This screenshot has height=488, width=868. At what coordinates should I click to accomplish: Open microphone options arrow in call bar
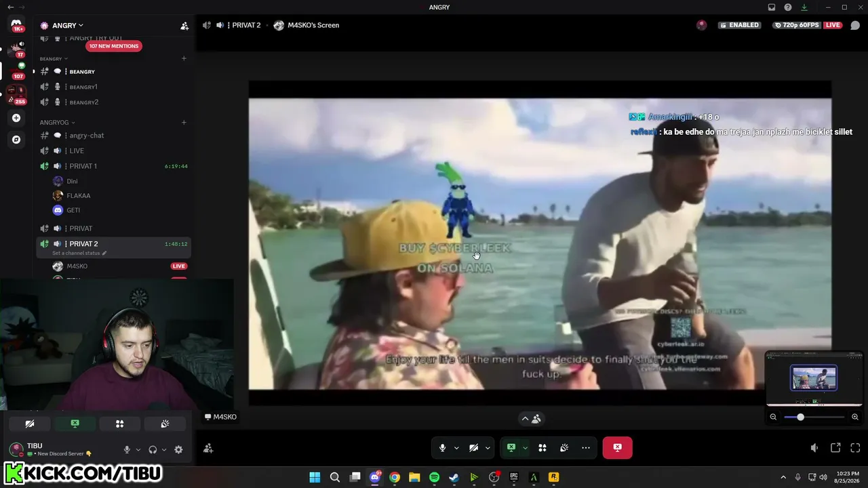coord(456,448)
